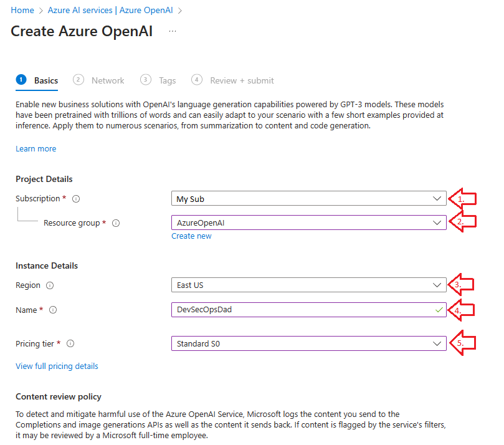Go to Home breadcrumb link
The image size is (504, 445).
[22, 11]
